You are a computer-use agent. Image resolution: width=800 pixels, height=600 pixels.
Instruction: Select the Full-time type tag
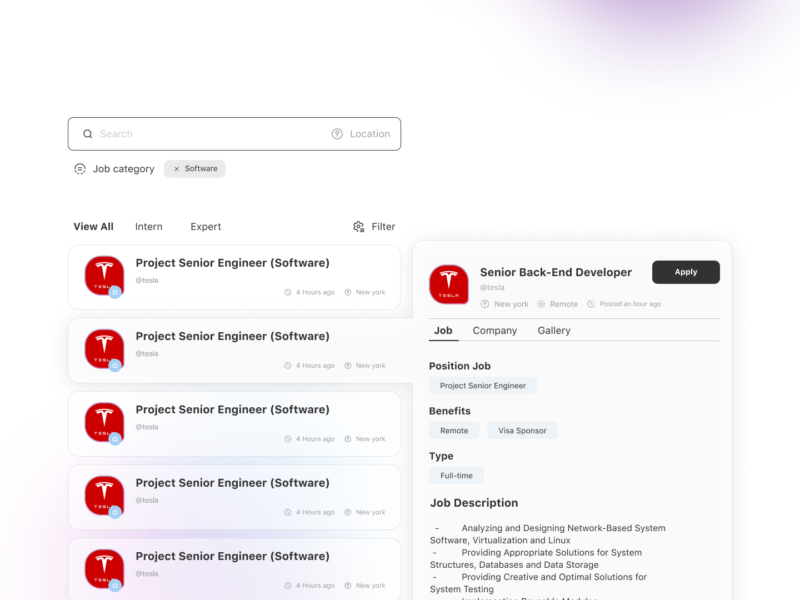(x=456, y=476)
